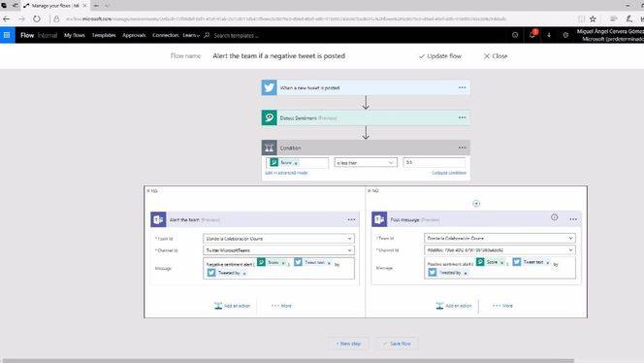The width and height of the screenshot is (644, 363).
Task: Go to My flows
Action: [75, 35]
